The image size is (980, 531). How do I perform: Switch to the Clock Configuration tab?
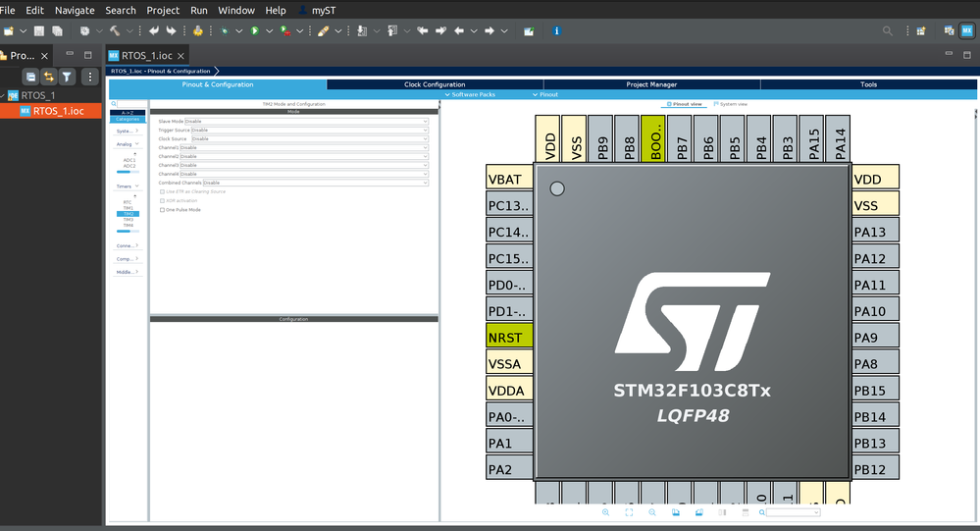[x=435, y=84]
